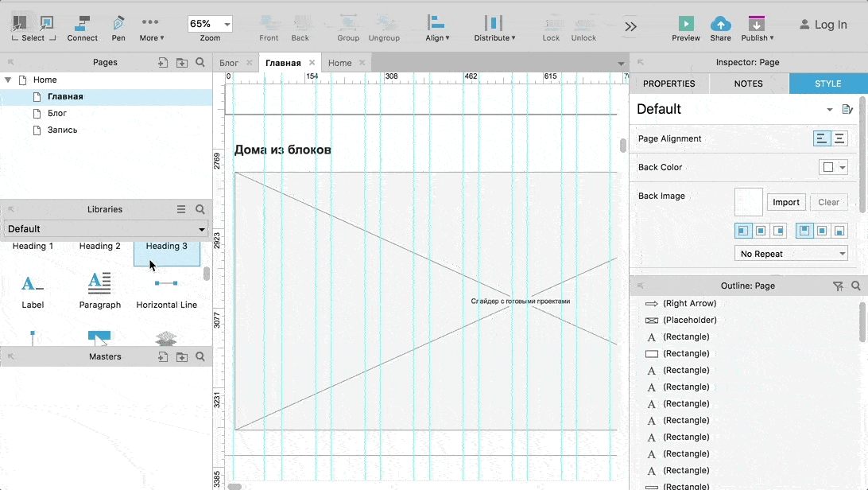The width and height of the screenshot is (868, 490).
Task: Select the Paragraph widget from the library
Action: tap(99, 290)
